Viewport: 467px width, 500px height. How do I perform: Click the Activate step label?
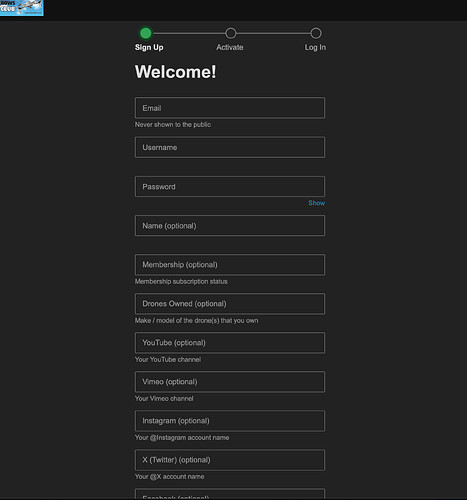click(x=230, y=47)
